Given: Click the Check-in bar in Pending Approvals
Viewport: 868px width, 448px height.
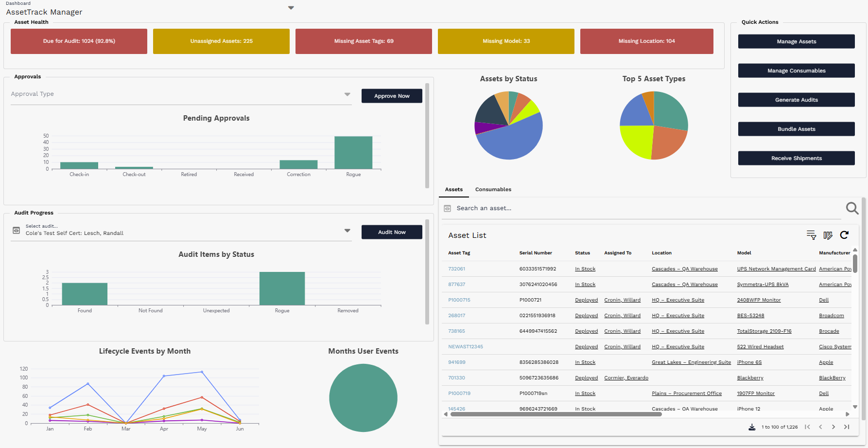Looking at the screenshot, I should coord(79,166).
